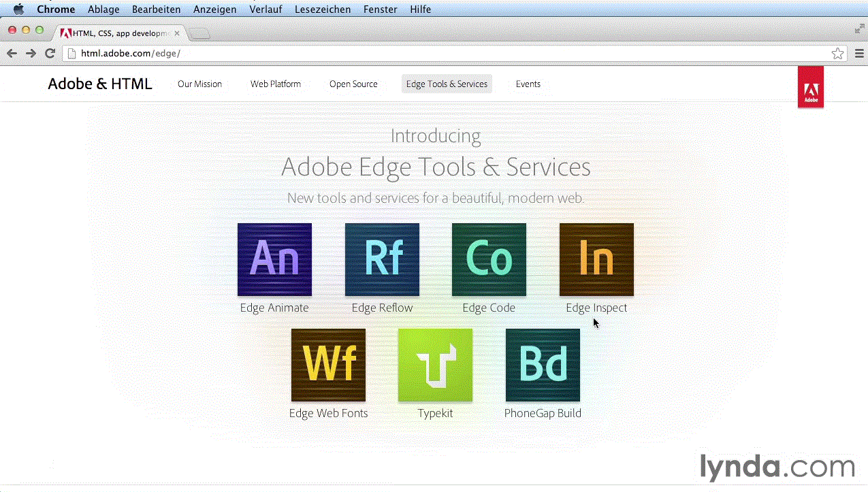
Task: Click the Adobe Edge Tools & Services heading
Action: click(x=436, y=167)
